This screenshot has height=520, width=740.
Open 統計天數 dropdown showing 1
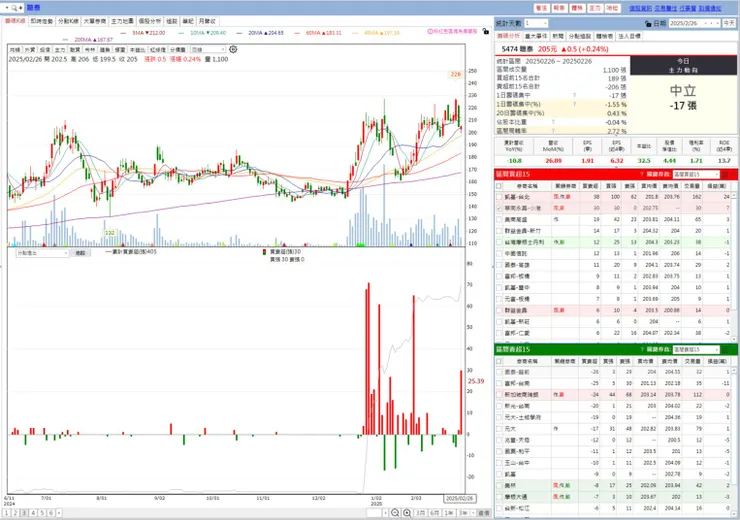click(x=536, y=23)
